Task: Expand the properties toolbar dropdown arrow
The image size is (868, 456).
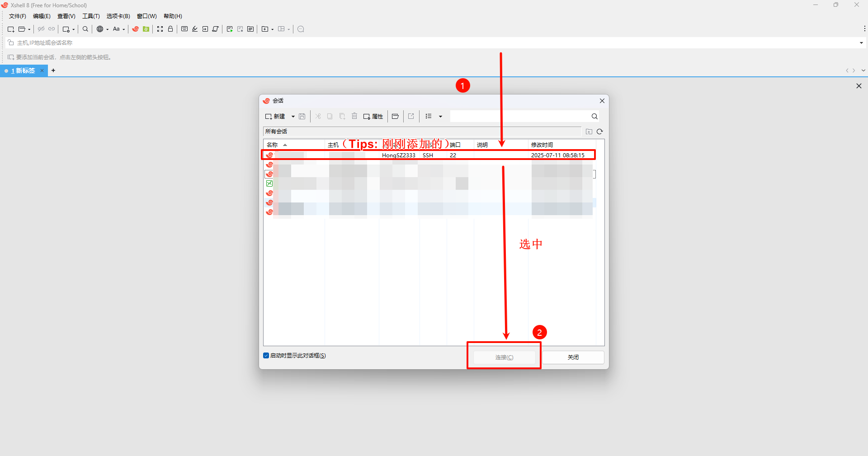Action: coord(73,29)
